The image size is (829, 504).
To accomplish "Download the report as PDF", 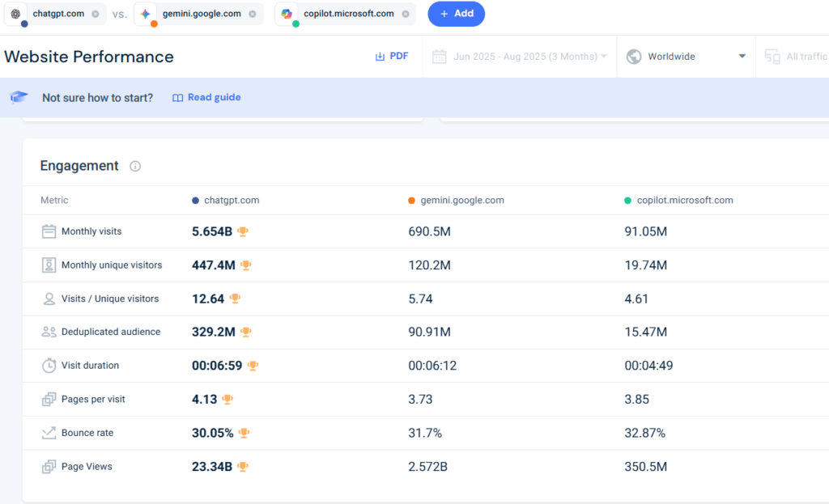I will point(392,56).
